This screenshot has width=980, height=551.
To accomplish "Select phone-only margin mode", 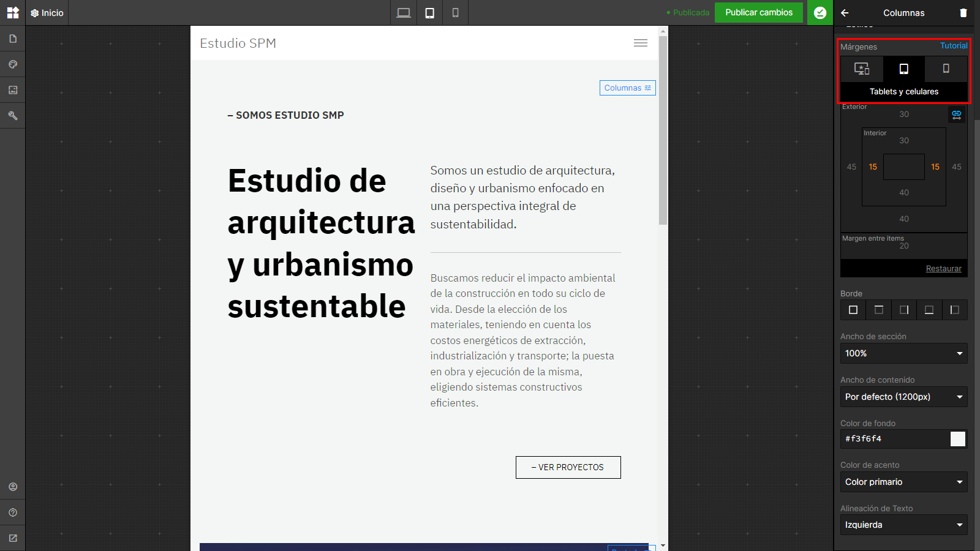I will (946, 69).
